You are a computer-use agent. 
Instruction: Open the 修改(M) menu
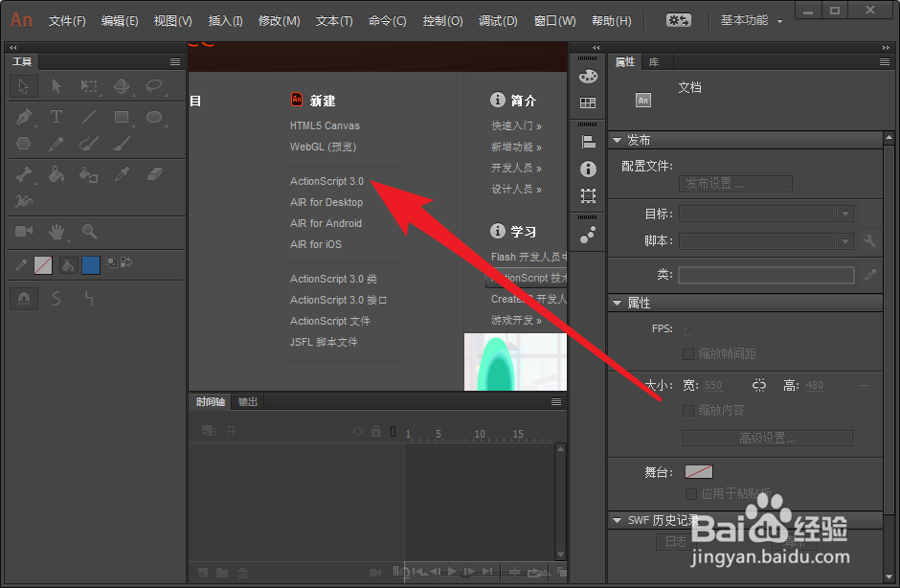279,21
